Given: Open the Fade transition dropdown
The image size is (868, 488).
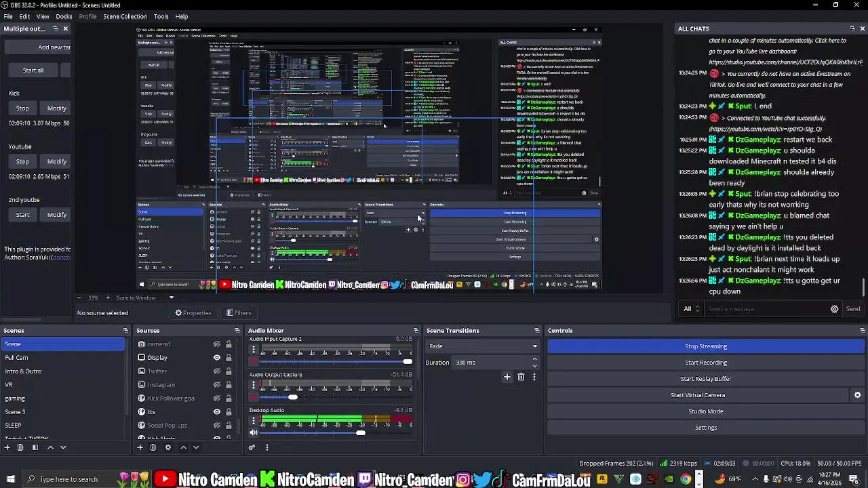Looking at the screenshot, I should click(482, 346).
